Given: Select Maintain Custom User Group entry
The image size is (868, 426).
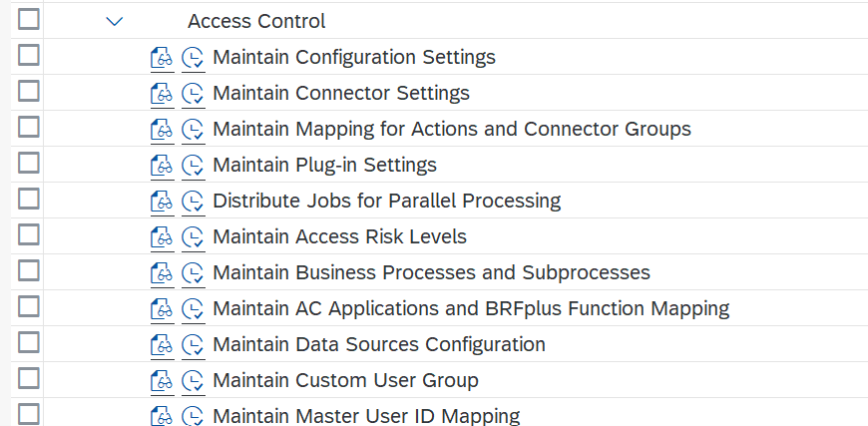Looking at the screenshot, I should click(x=345, y=380).
